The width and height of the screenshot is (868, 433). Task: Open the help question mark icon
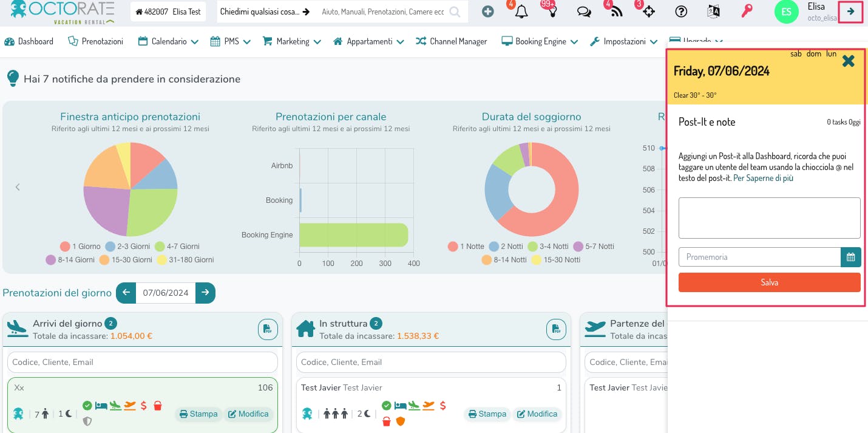[681, 12]
